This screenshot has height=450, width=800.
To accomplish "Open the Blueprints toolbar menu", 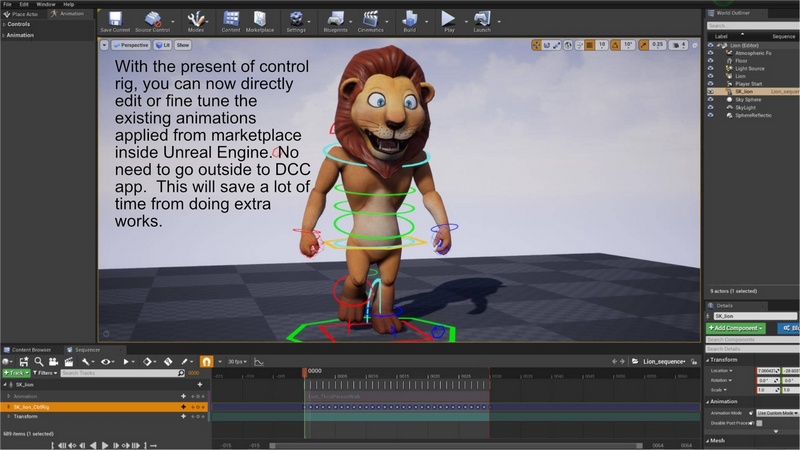I will tap(334, 19).
